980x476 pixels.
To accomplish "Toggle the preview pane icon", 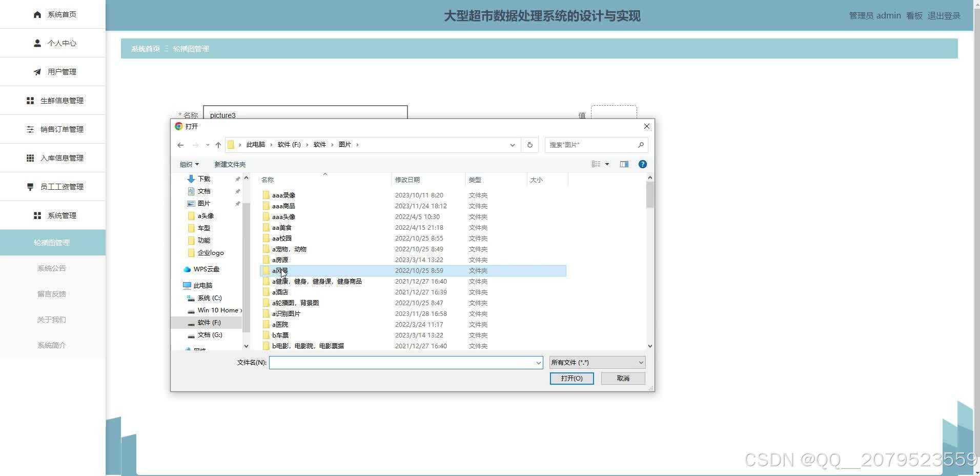I will [624, 164].
